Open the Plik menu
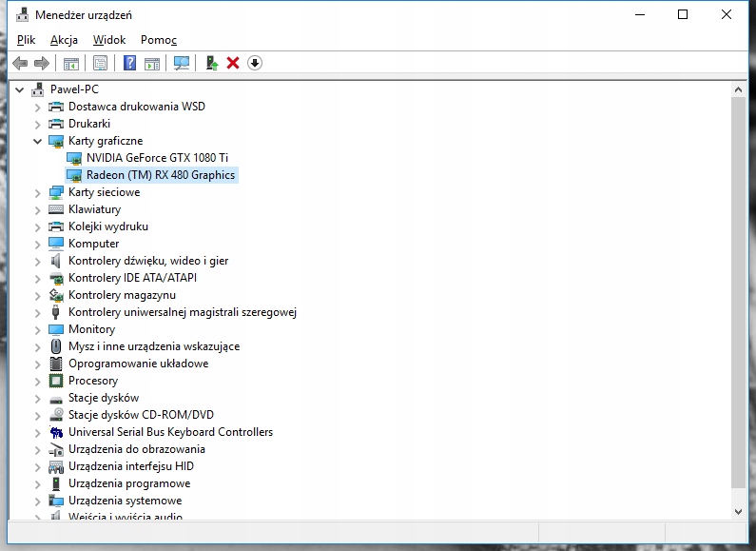756x551 pixels. point(26,40)
